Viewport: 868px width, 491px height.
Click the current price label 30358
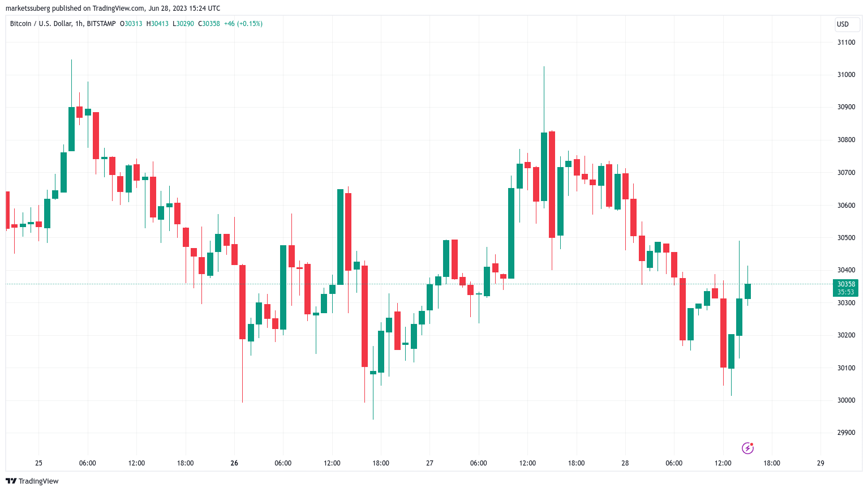pyautogui.click(x=846, y=284)
